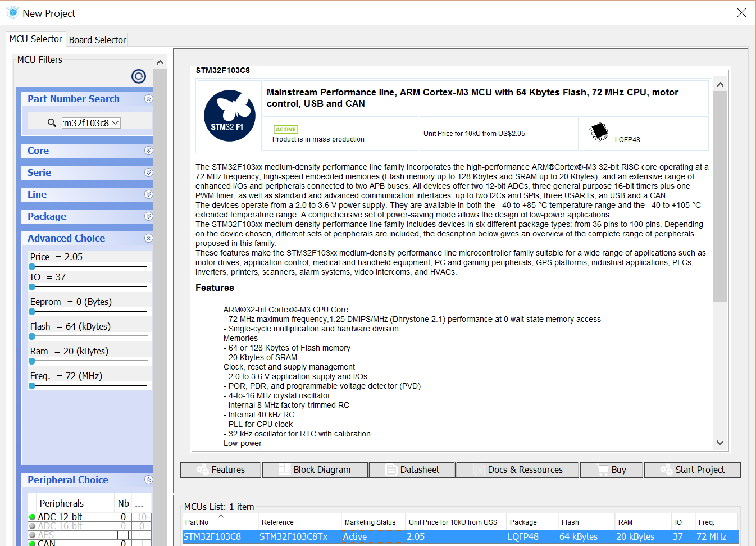Screen dimensions: 756x546
Task: Open the Block Diagram view
Action: tap(315, 470)
